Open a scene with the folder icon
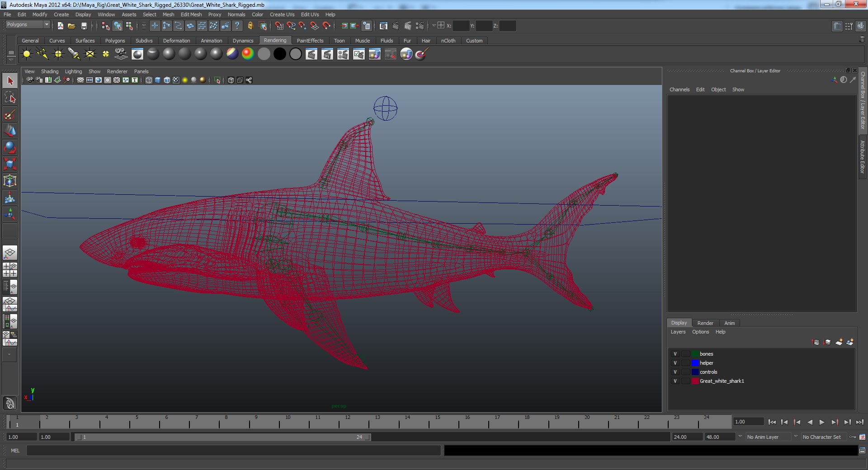The width and height of the screenshot is (868, 470). pyautogui.click(x=71, y=26)
